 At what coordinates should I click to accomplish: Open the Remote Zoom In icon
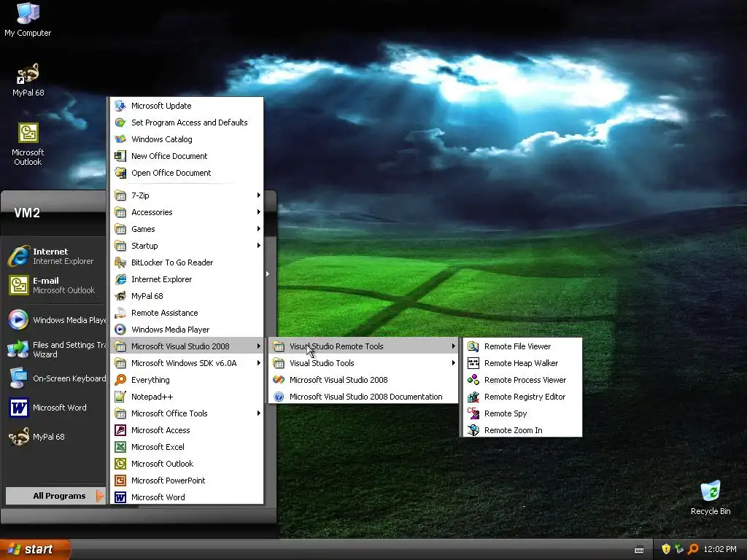click(x=473, y=430)
